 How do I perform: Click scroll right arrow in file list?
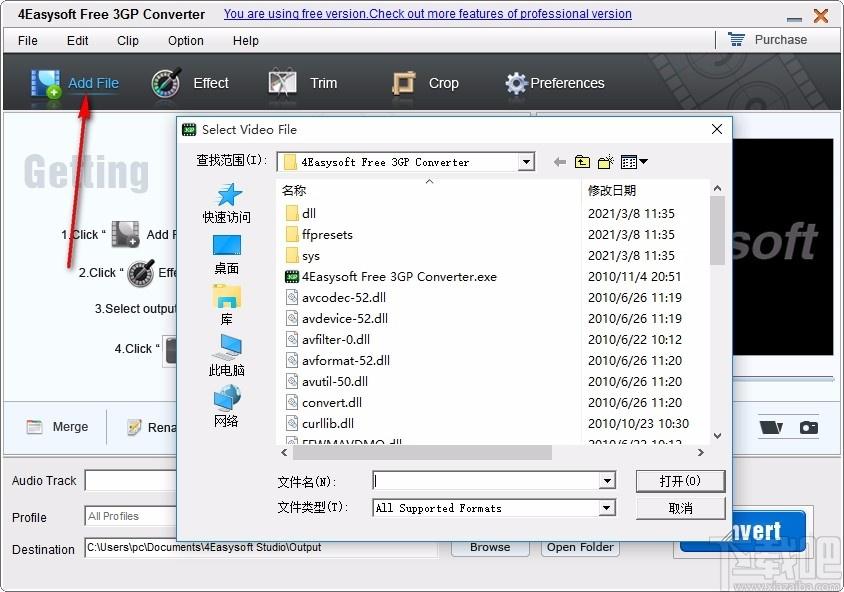[x=700, y=453]
